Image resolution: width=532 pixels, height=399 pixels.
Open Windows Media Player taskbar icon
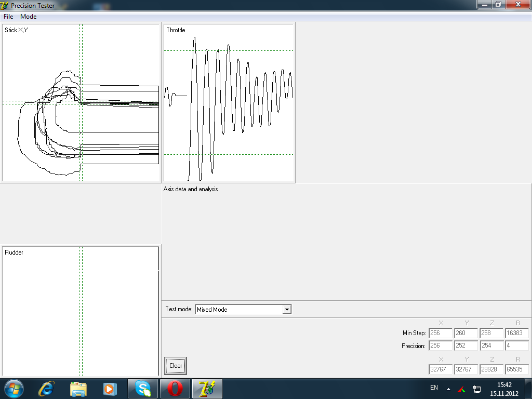click(x=110, y=389)
